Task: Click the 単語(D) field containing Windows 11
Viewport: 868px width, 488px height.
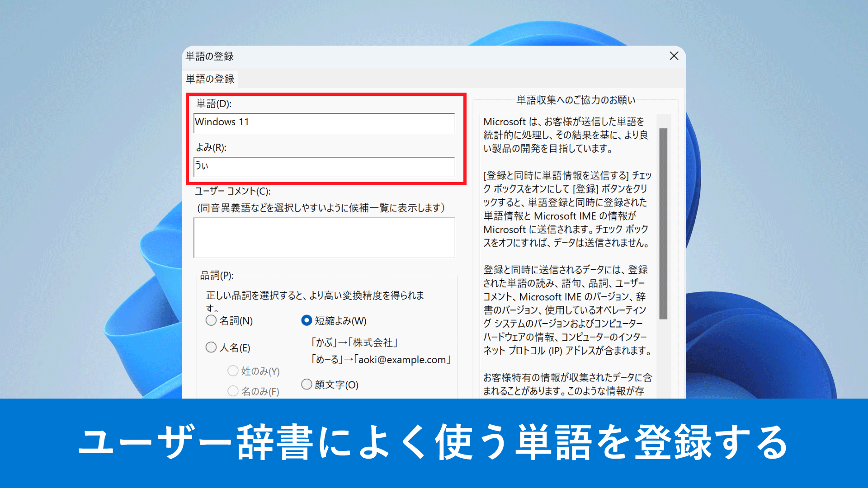Action: [324, 122]
